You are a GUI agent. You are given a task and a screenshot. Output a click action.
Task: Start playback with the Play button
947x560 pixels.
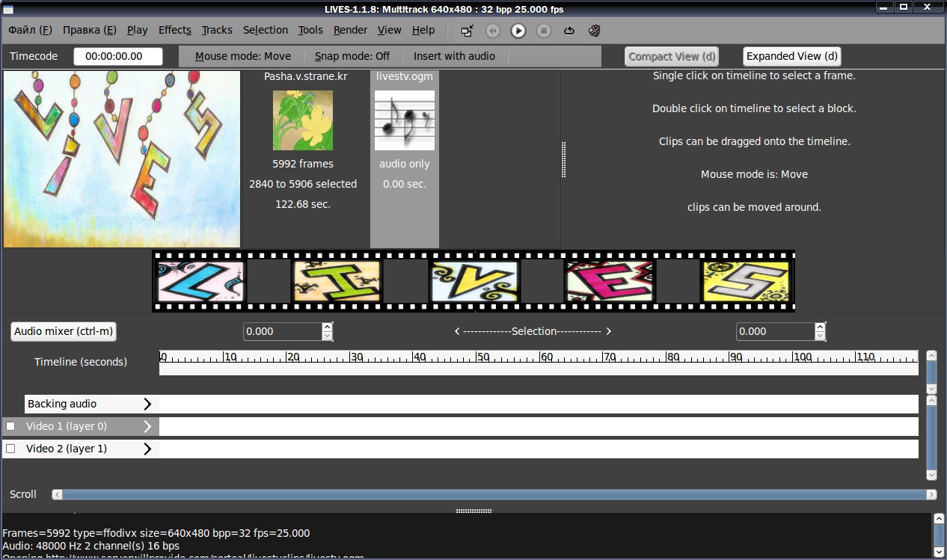point(518,31)
